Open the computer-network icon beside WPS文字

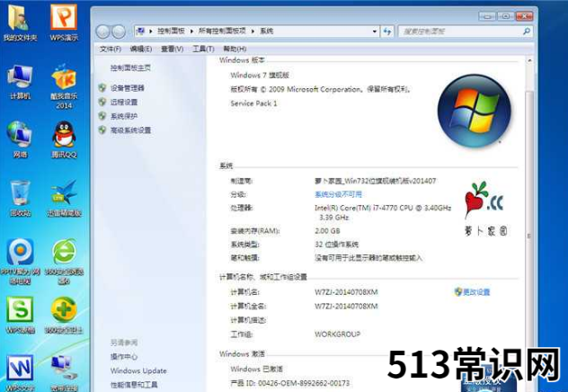tap(64, 373)
